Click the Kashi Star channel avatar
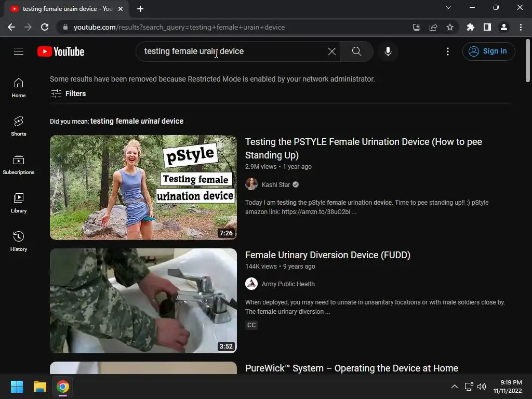Image resolution: width=532 pixels, height=399 pixels. pos(251,184)
